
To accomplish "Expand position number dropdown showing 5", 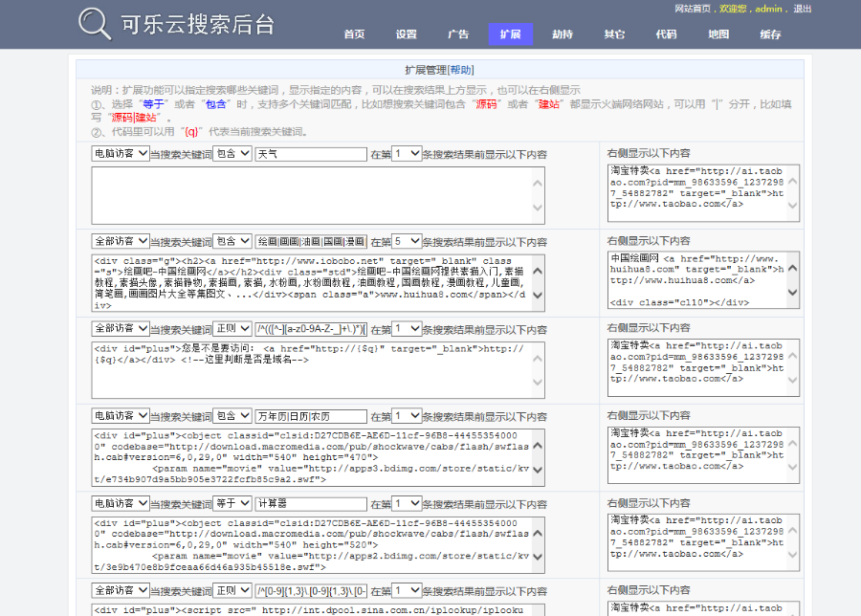I will pos(407,241).
